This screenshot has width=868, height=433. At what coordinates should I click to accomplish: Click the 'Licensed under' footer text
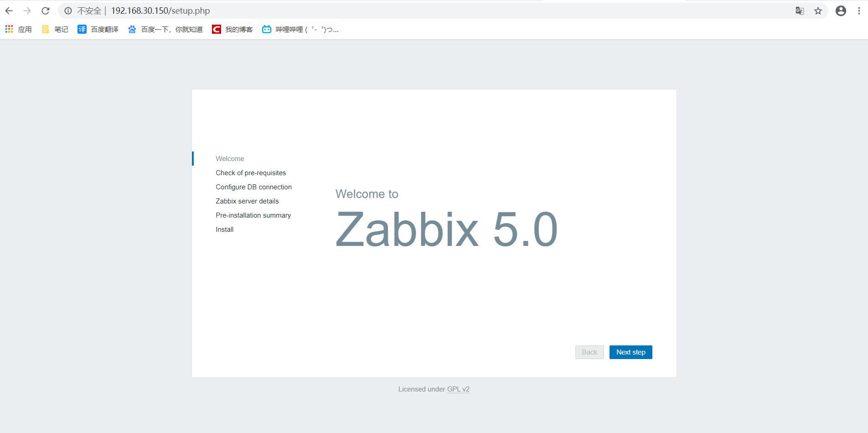tap(422, 389)
